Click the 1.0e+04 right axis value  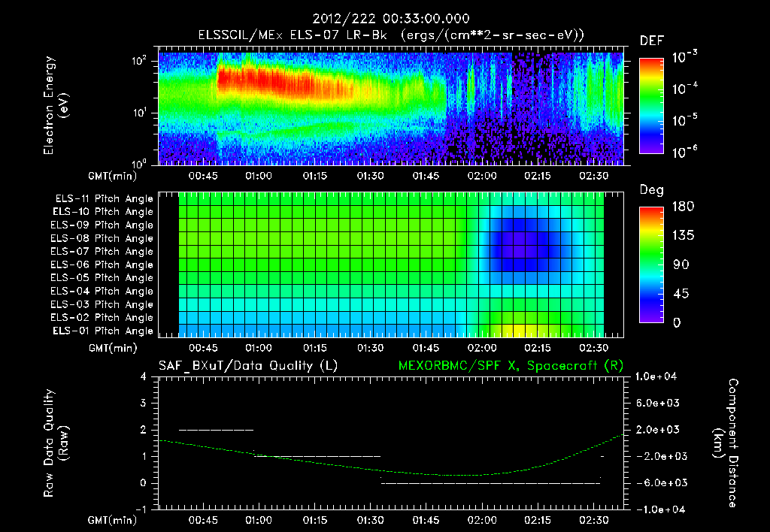[656, 376]
